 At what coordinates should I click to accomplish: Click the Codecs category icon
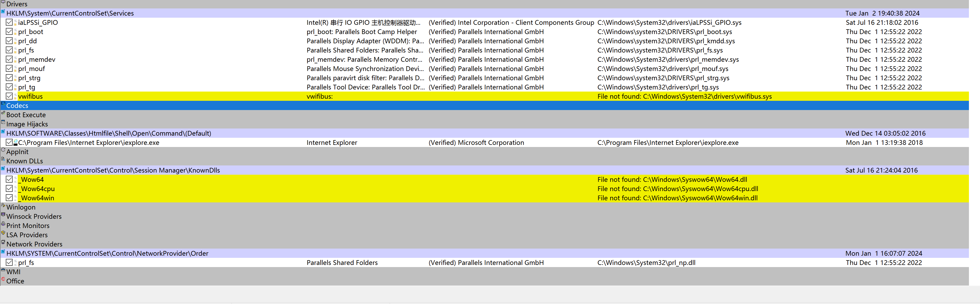point(3,104)
